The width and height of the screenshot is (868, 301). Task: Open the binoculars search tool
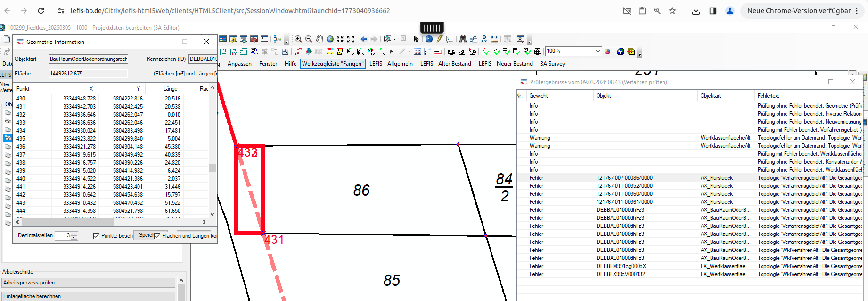coord(463,39)
